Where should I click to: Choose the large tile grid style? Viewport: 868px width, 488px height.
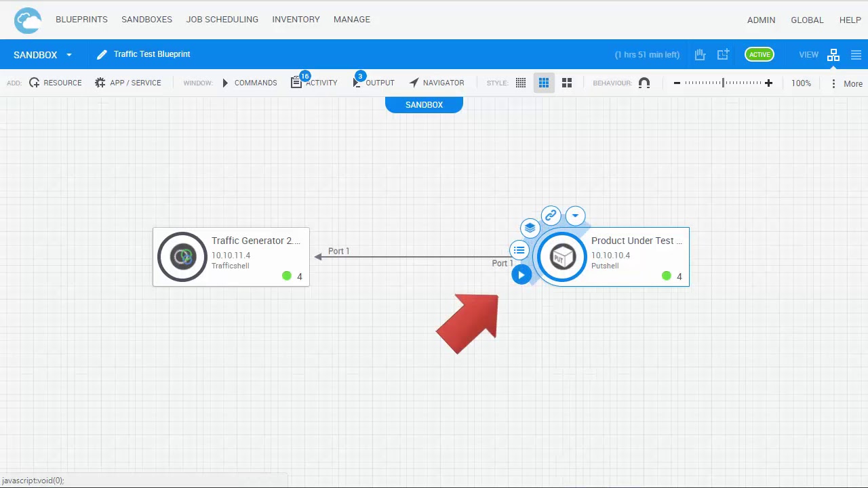[x=567, y=83]
